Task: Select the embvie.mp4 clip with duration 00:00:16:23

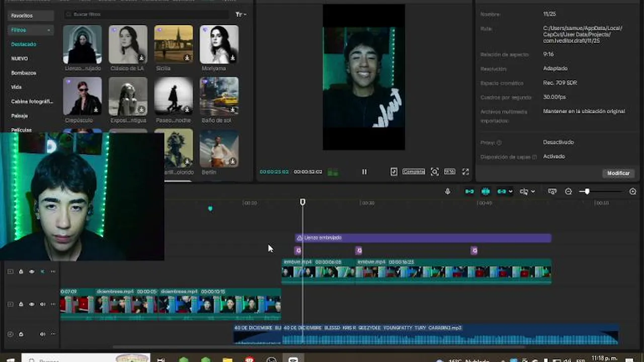Action: 453,271
